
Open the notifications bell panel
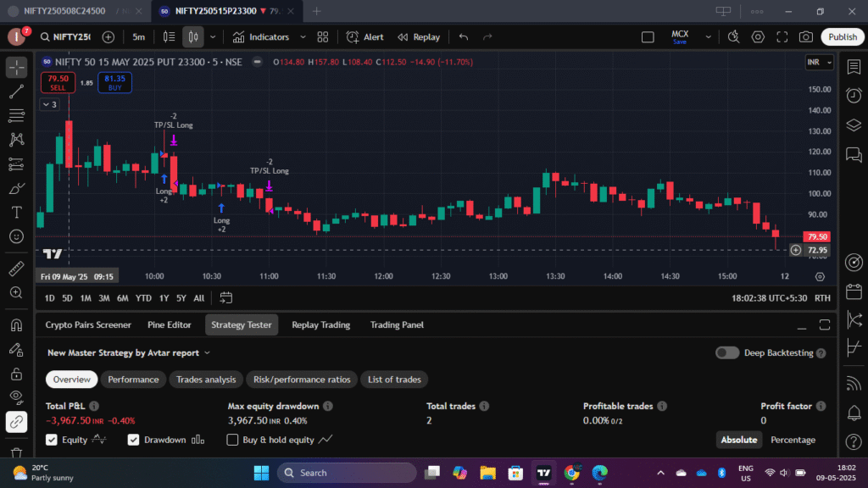click(x=854, y=413)
